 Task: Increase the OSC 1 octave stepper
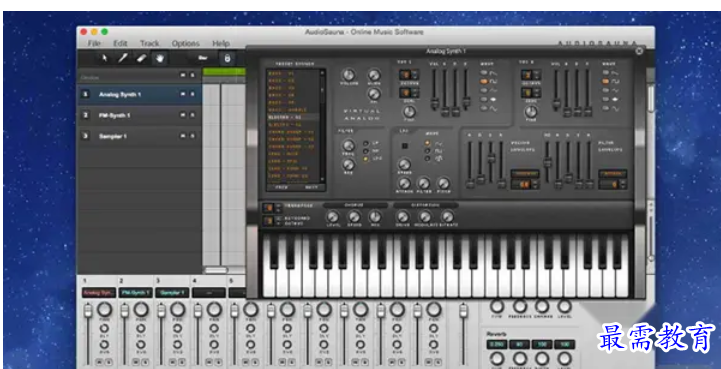pyautogui.click(x=416, y=72)
